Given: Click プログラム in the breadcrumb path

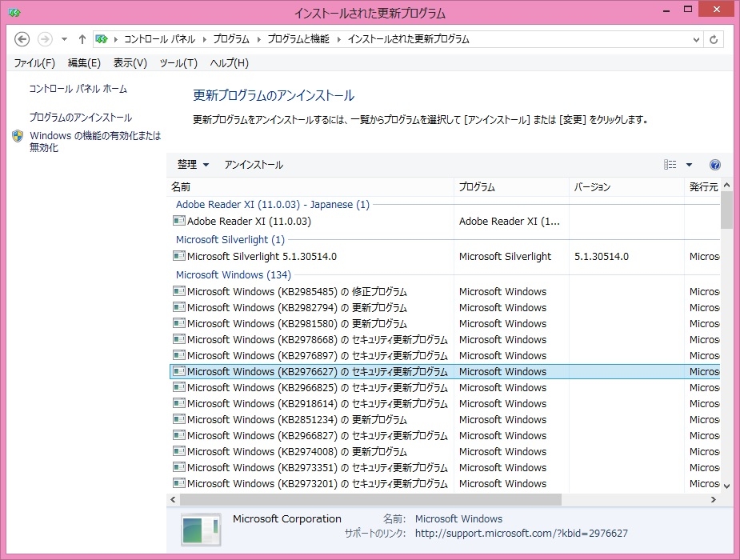Looking at the screenshot, I should click(x=231, y=39).
